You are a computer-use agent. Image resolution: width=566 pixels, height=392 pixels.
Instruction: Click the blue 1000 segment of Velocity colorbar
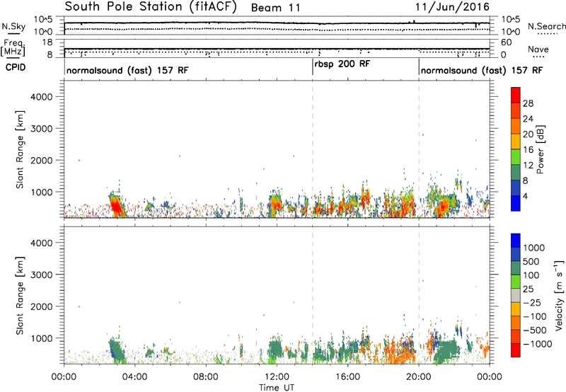pos(516,241)
